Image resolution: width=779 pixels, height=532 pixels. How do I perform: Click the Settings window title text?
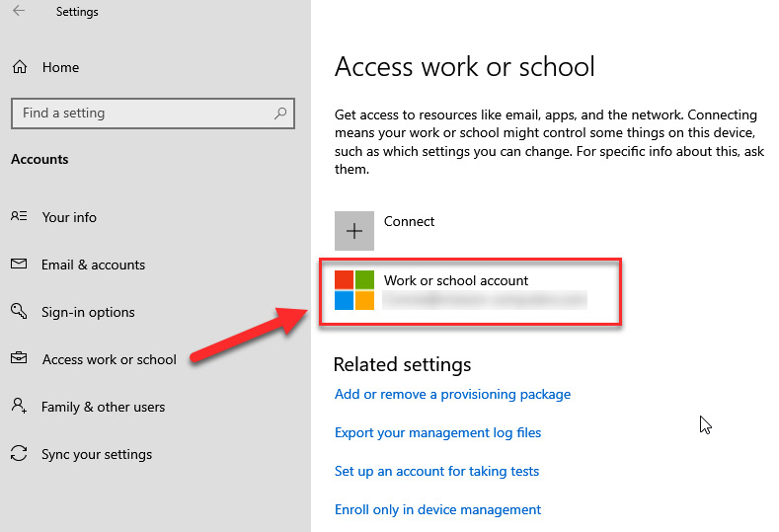coord(77,12)
